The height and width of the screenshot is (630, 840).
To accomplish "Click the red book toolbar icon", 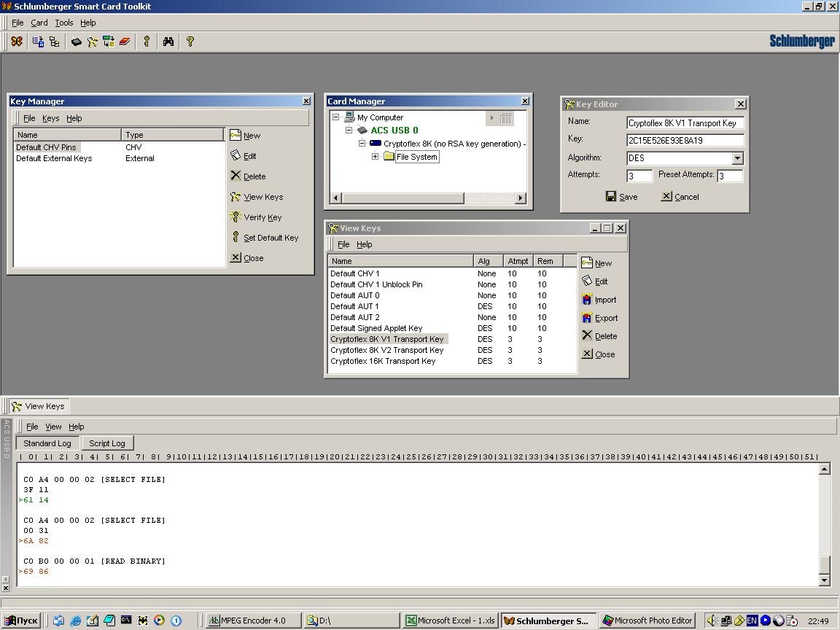I will pyautogui.click(x=125, y=42).
